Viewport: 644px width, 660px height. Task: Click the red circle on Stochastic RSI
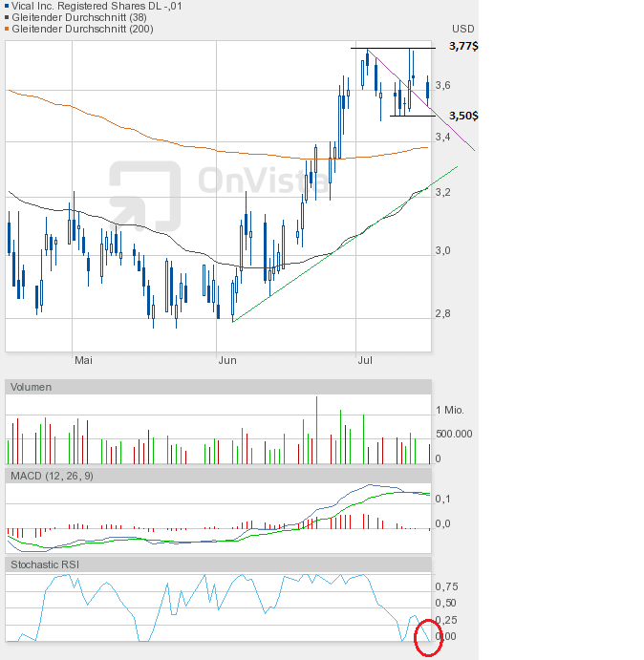point(429,639)
